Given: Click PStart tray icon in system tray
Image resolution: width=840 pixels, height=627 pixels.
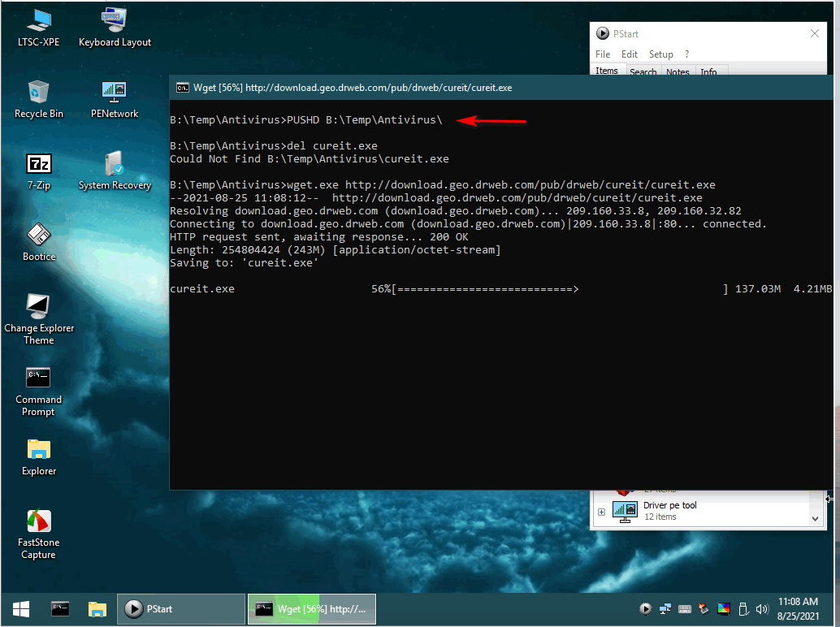Looking at the screenshot, I should point(646,609).
